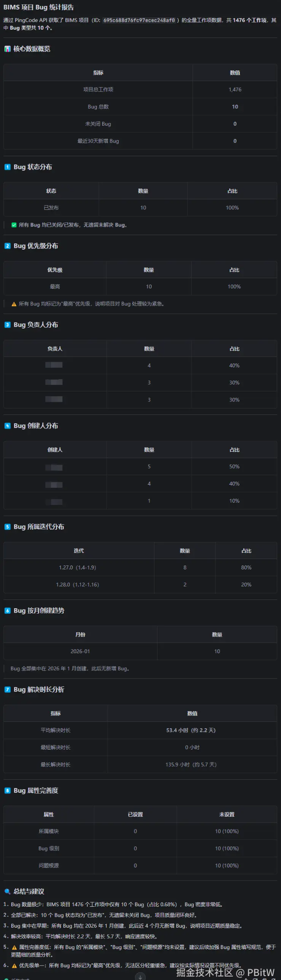This screenshot has height=980, width=281.
Task: Click the number 5 icon before Bug 所属迭代分布
Action: click(x=7, y=527)
